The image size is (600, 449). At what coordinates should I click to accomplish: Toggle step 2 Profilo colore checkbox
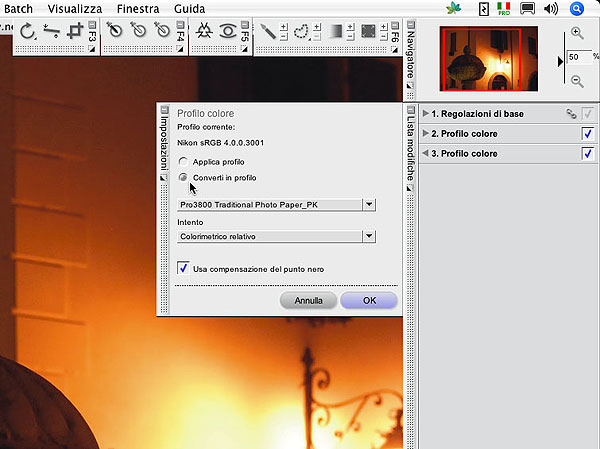pyautogui.click(x=587, y=134)
